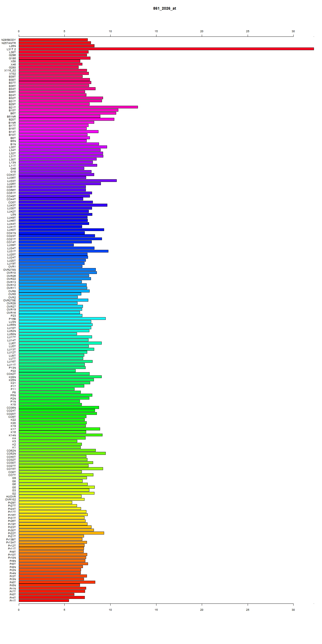Image resolution: width=322 pixels, height=644 pixels.
Task: Click the L35T purple bar
Action: (63, 147)
